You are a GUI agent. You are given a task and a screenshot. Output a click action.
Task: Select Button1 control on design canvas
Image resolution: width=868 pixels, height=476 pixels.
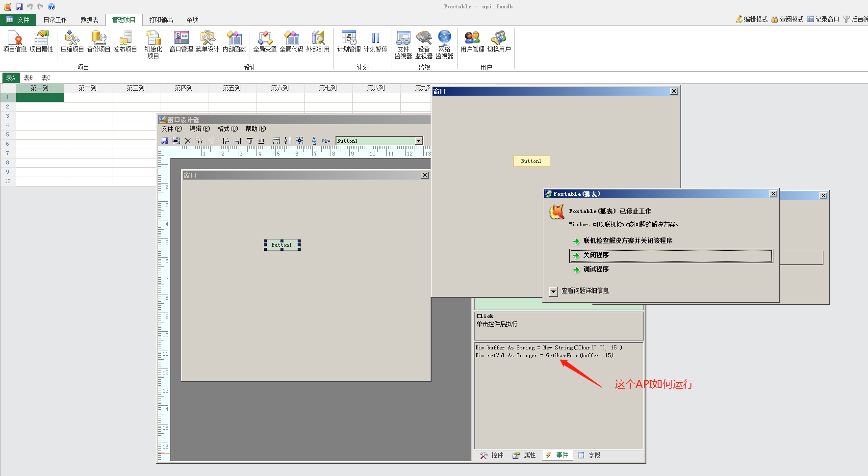(x=282, y=245)
